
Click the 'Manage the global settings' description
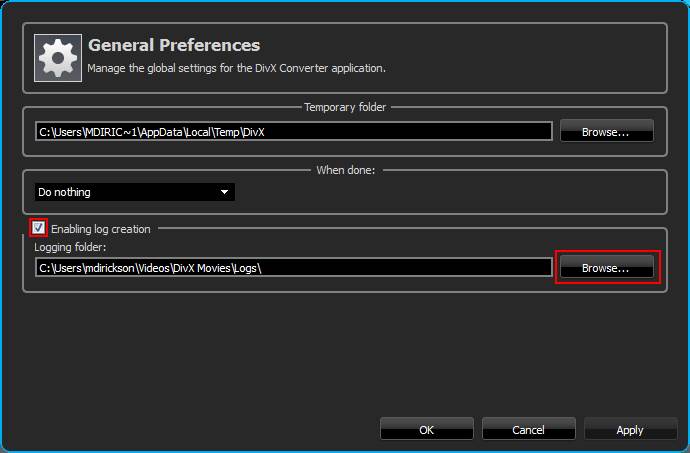236,69
